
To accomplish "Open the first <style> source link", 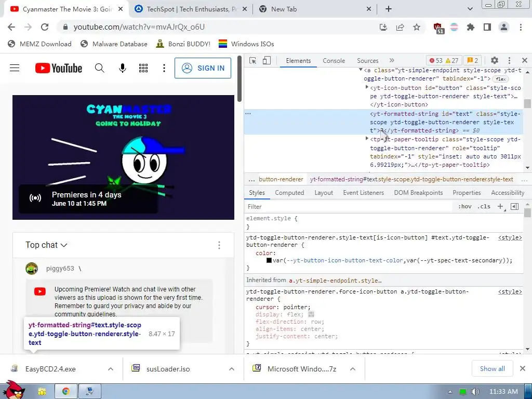I will pos(510,238).
